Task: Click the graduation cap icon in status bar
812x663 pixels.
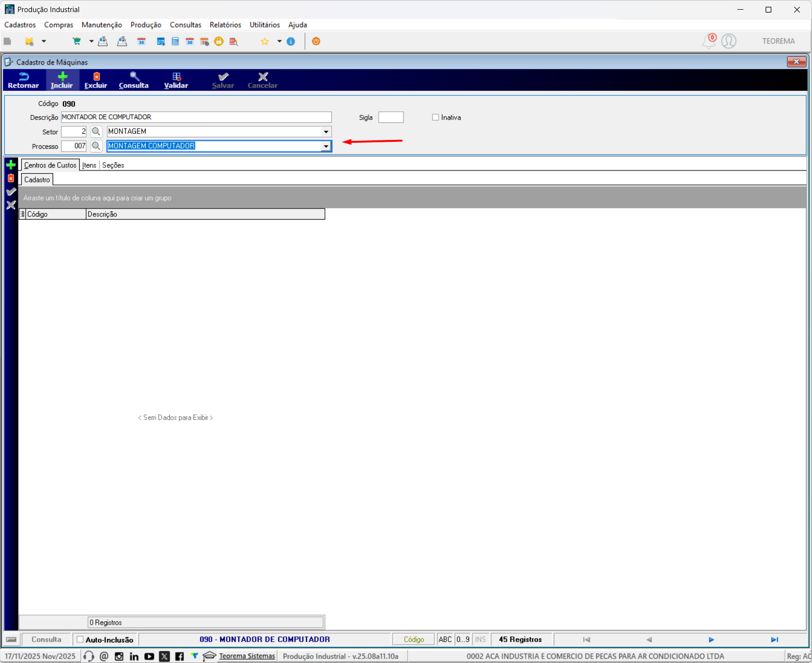Action: [x=209, y=656]
